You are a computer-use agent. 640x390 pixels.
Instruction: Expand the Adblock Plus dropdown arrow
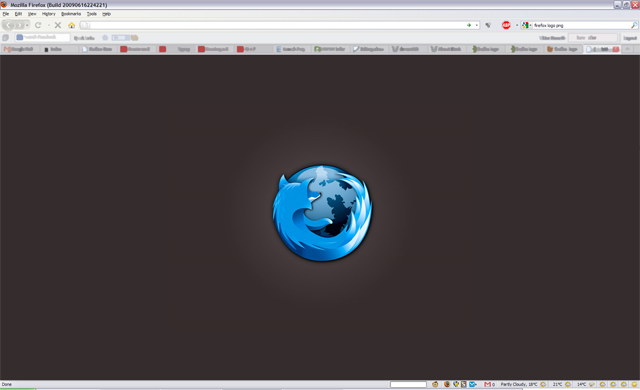point(517,25)
